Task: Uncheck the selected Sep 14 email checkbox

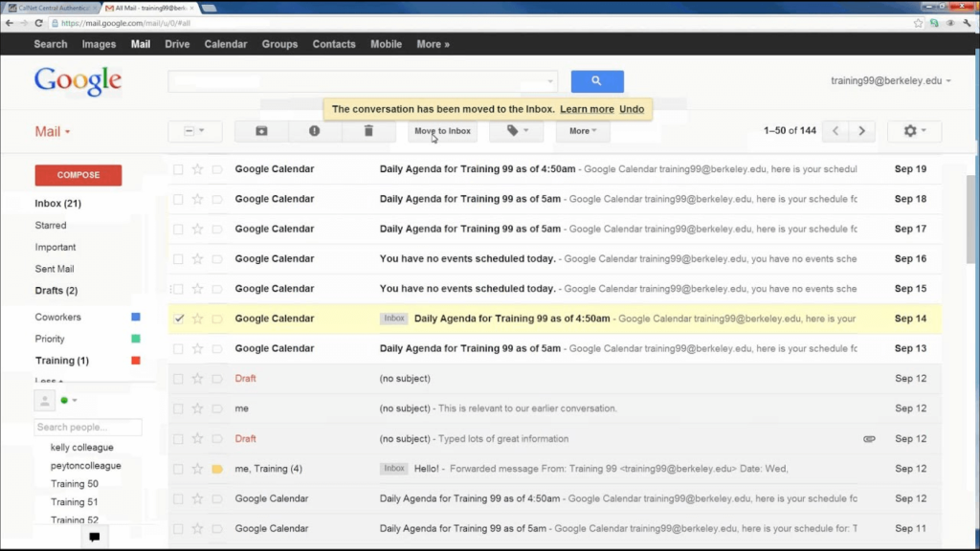Action: pyautogui.click(x=178, y=319)
